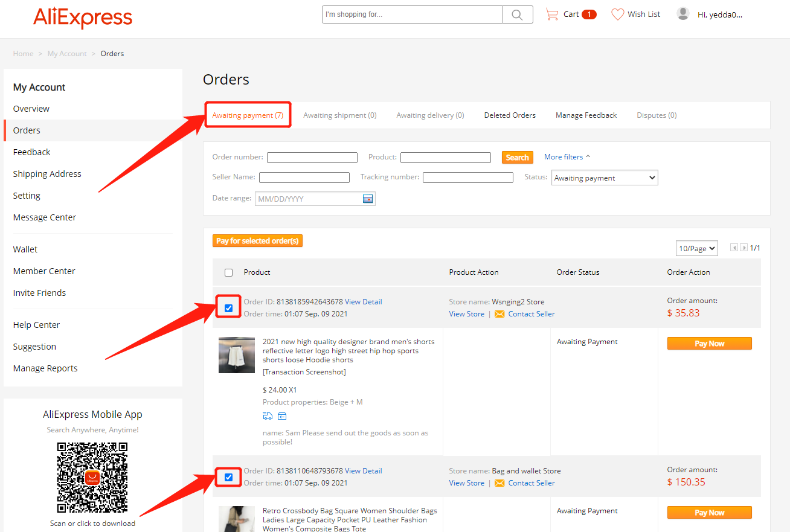This screenshot has height=532, width=790.
Task: Open View Detail for order 8138185942643678
Action: 363,302
